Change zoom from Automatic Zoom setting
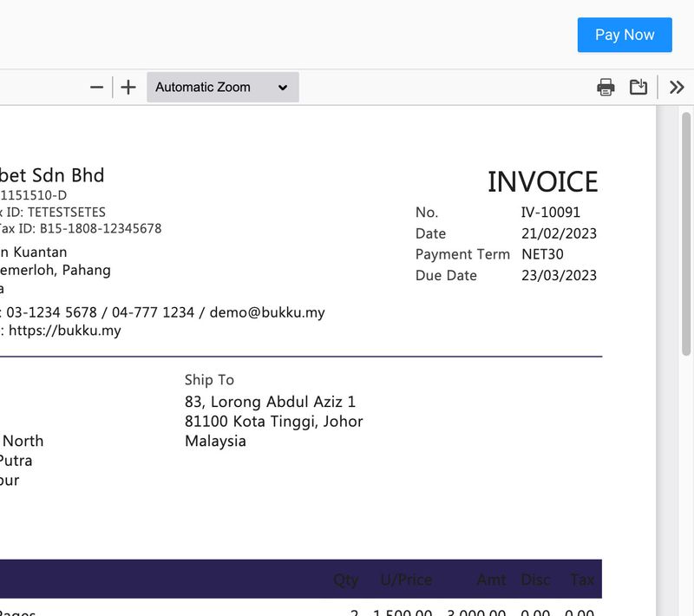The height and width of the screenshot is (616, 694). (222, 87)
